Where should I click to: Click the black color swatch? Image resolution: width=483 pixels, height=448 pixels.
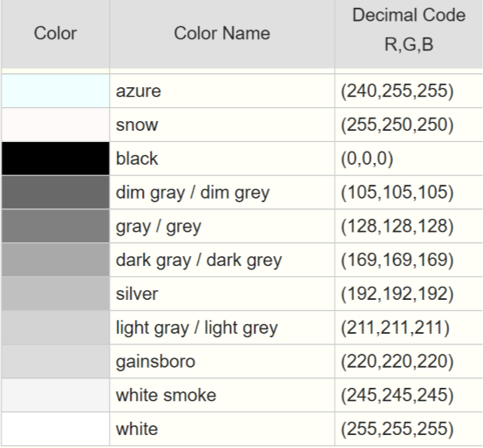[x=56, y=159]
